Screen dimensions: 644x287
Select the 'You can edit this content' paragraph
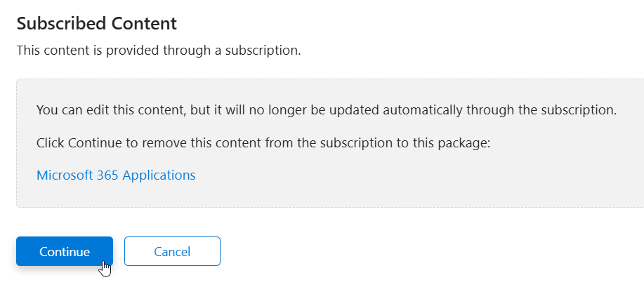point(326,111)
